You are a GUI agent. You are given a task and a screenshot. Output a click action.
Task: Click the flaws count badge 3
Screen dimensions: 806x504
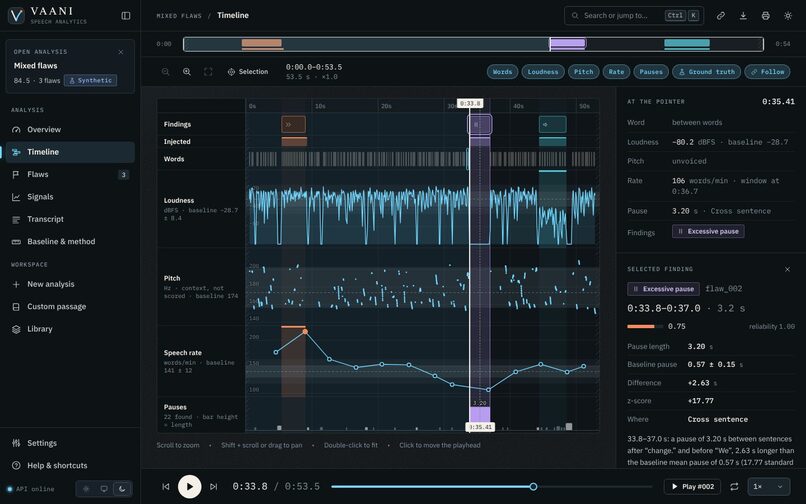pos(123,175)
